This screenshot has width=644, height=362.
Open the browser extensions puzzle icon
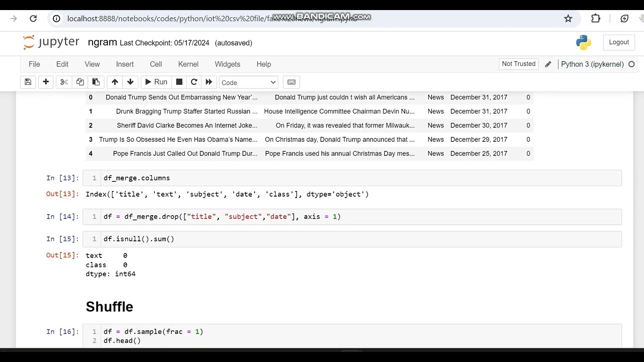[596, 19]
